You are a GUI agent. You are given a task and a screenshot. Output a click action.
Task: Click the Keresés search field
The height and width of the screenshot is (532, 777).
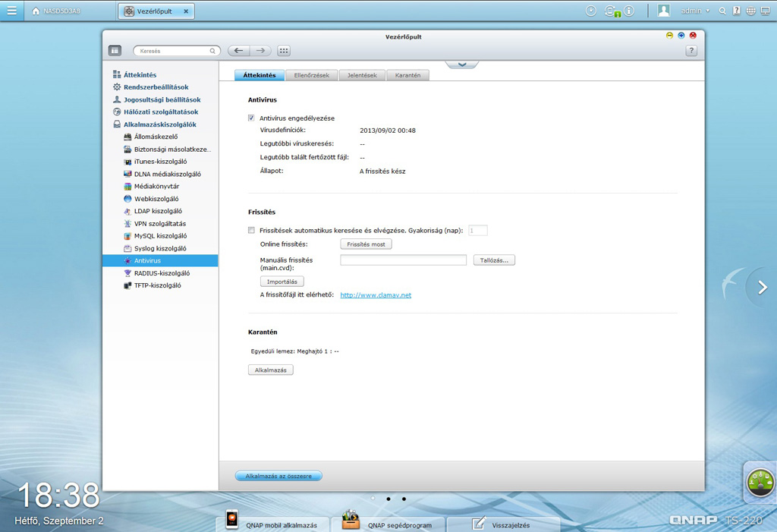(x=176, y=51)
